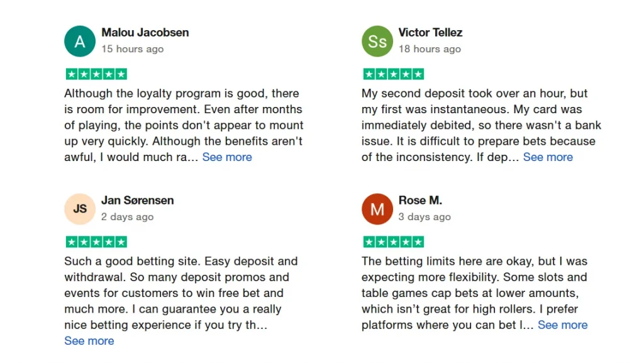
Task: Click star rating on Malou Jacobsen's review
Action: 96,74
